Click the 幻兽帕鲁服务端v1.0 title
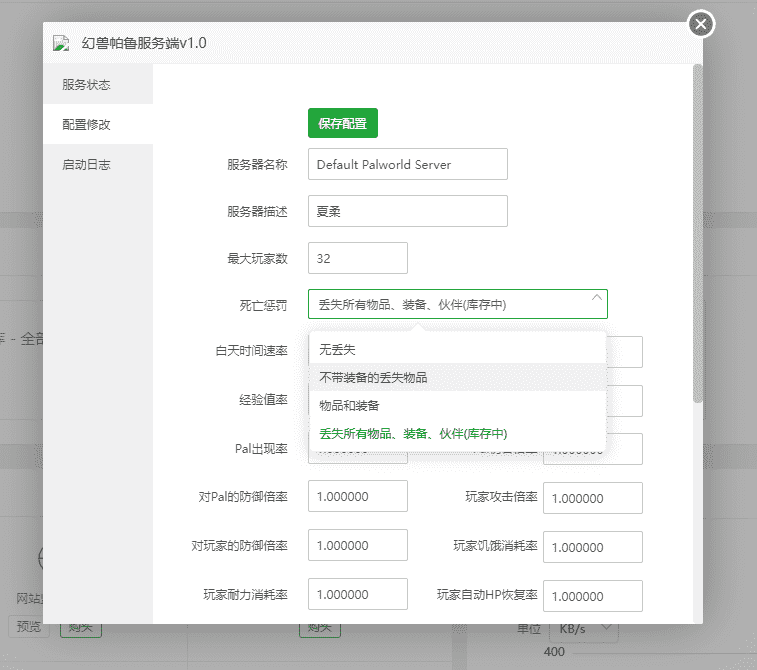 pos(144,43)
